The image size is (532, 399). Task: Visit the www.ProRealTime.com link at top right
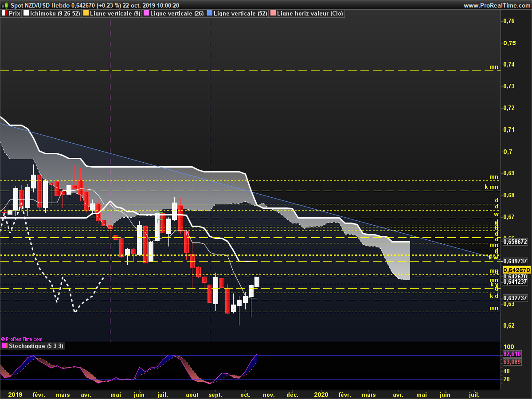496,5
